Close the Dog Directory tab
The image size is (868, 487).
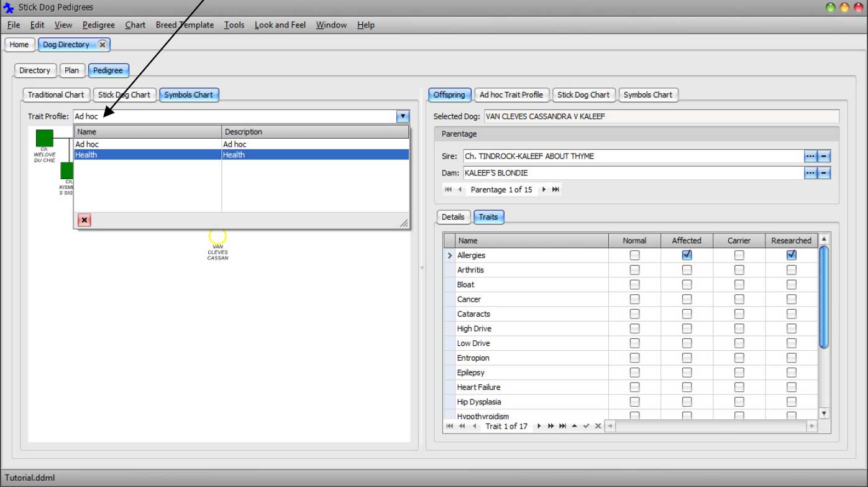[103, 45]
